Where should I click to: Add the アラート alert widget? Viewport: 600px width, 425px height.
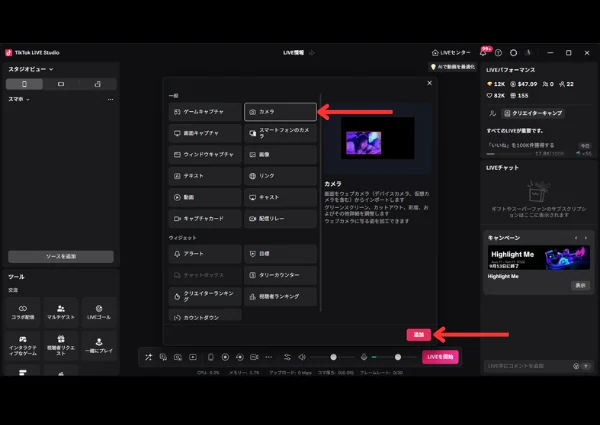click(x=205, y=254)
